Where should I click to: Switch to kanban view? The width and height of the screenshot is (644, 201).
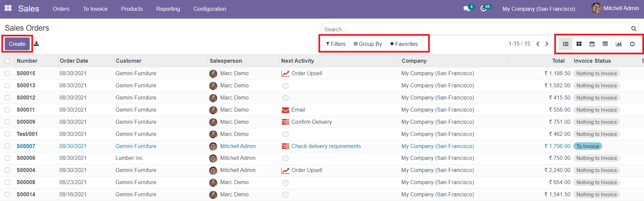579,44
